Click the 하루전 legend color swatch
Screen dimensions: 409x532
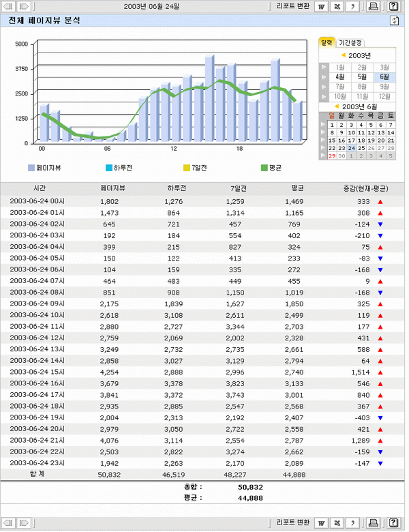point(109,168)
